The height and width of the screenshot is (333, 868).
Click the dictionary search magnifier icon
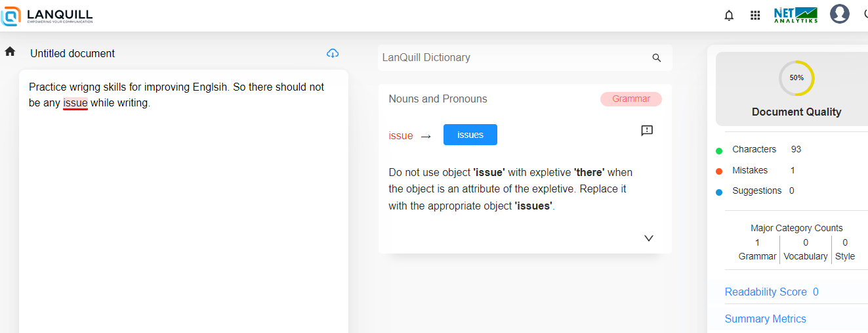click(657, 58)
